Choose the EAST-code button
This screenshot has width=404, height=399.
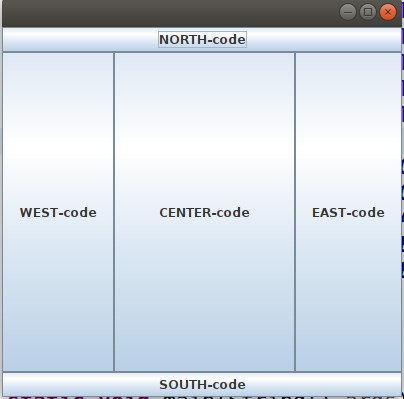click(348, 212)
